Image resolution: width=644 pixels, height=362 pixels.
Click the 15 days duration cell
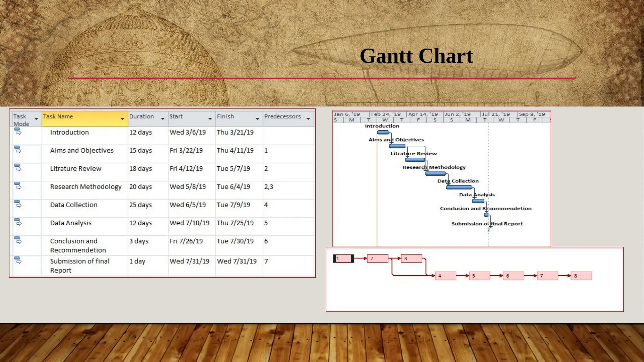148,154
